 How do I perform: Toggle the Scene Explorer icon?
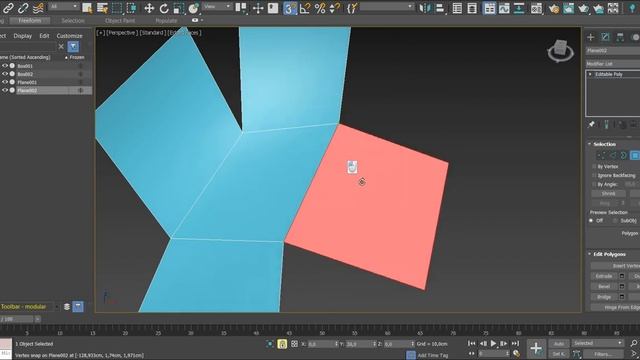pyautogui.click(x=457, y=8)
